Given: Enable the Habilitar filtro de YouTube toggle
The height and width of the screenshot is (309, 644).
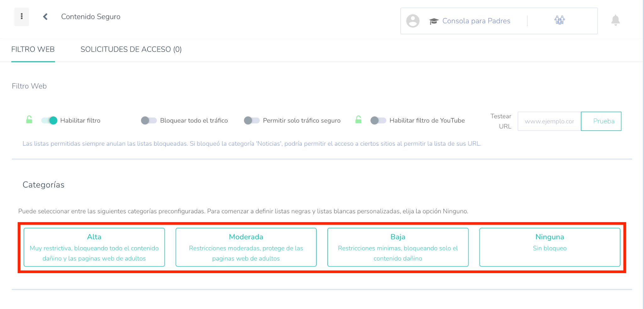Looking at the screenshot, I should 378,121.
